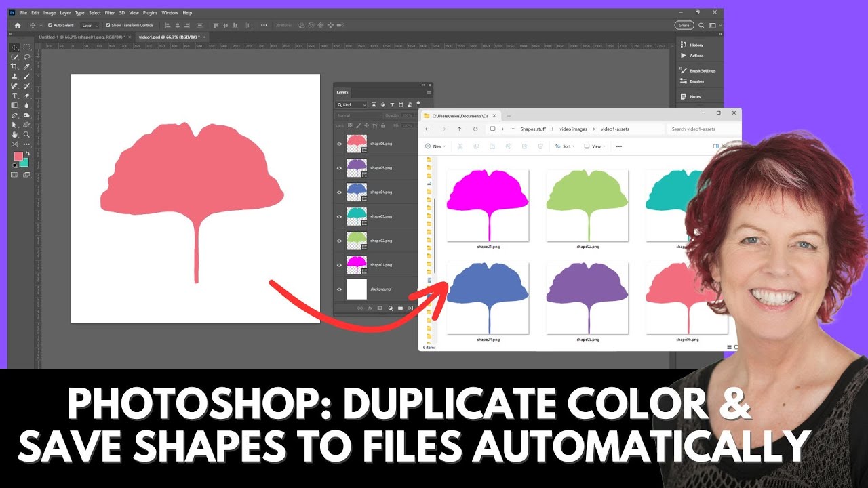Select the Lasso tool
The height and width of the screenshot is (488, 868).
[x=26, y=57]
